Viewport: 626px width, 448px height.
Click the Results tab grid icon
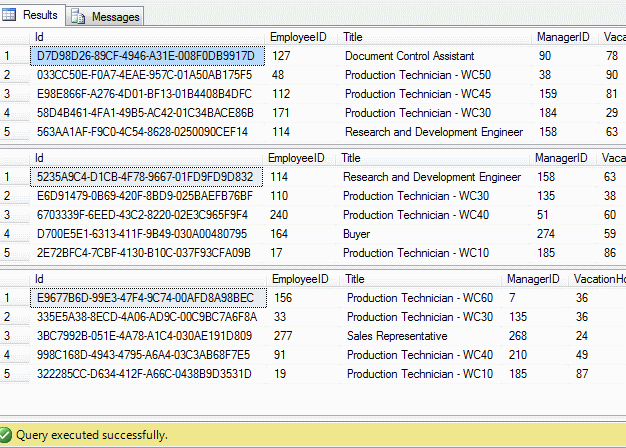(x=12, y=16)
